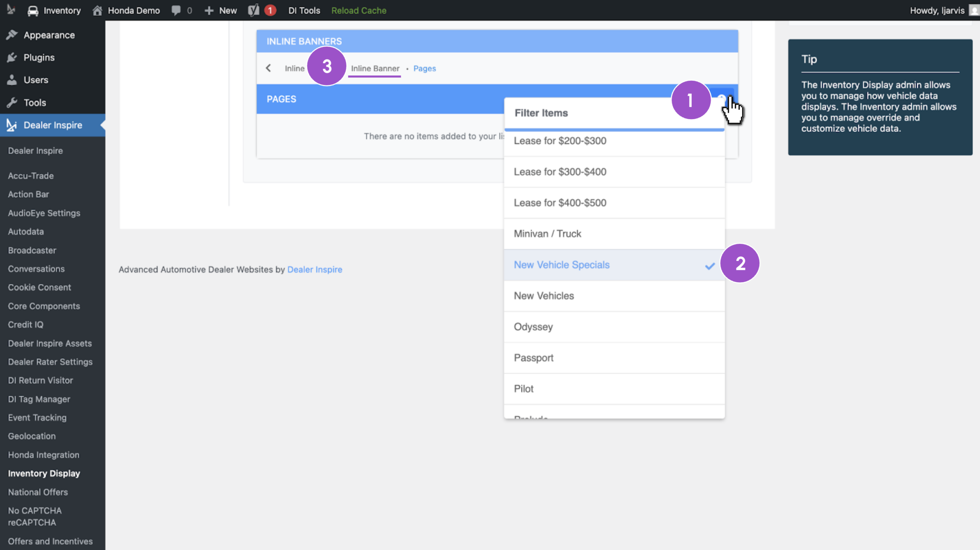Click the plus icon beside New
980x550 pixels.
(209, 10)
